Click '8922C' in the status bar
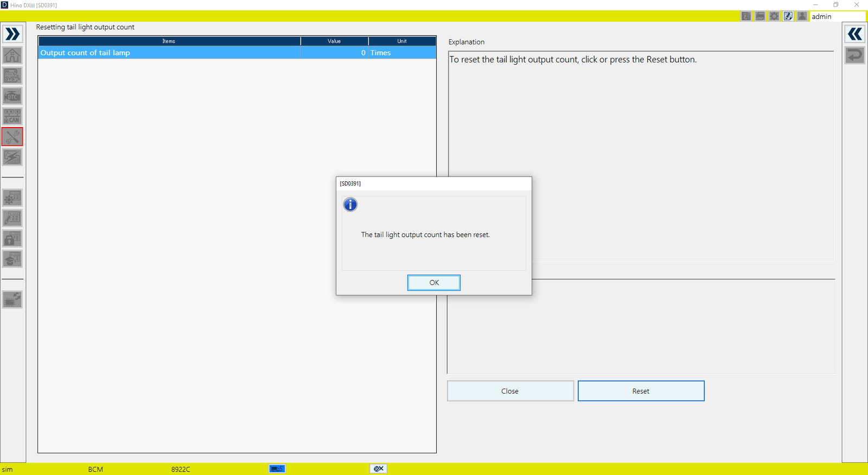This screenshot has width=868, height=475. coord(181,469)
